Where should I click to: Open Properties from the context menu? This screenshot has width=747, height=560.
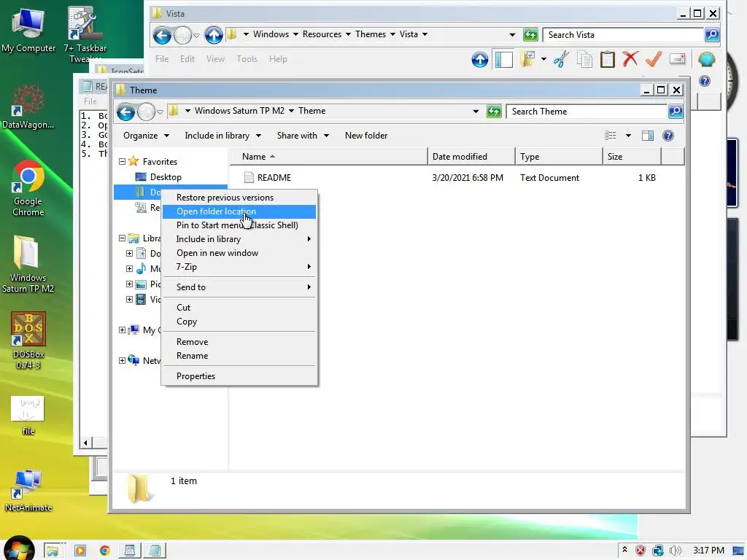pyautogui.click(x=239, y=376)
